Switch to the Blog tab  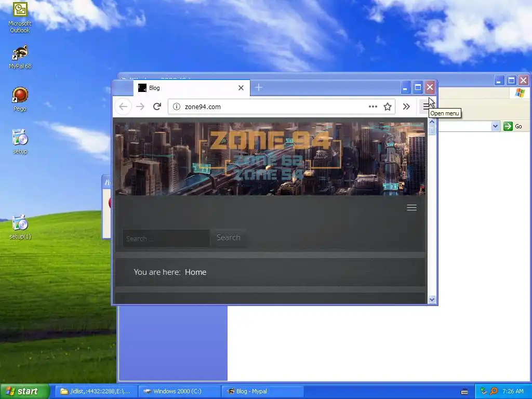[x=191, y=88]
